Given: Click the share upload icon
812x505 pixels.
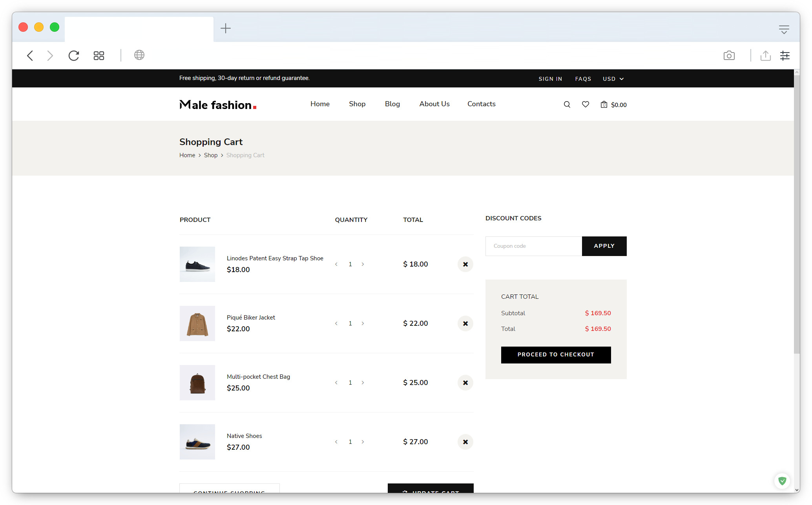Looking at the screenshot, I should coord(765,56).
